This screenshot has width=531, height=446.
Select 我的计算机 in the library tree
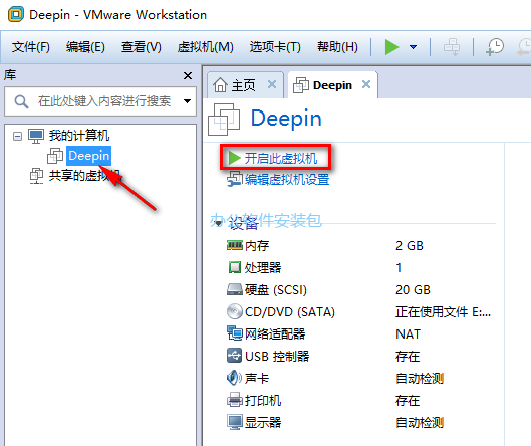pyautogui.click(x=79, y=136)
